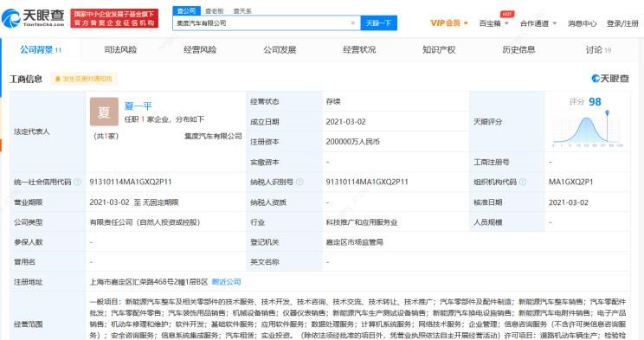Select registration authority 嘉定区市场监管局
The image size is (644, 340).
point(354,242)
